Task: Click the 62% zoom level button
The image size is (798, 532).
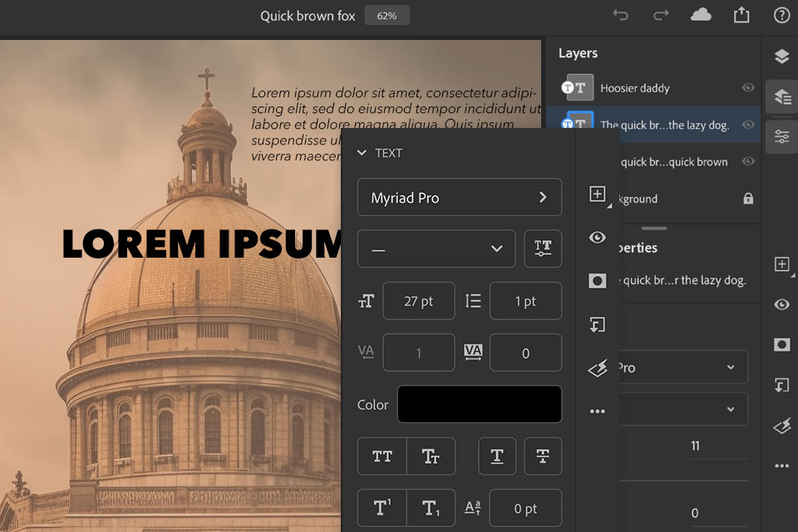Action: [387, 16]
